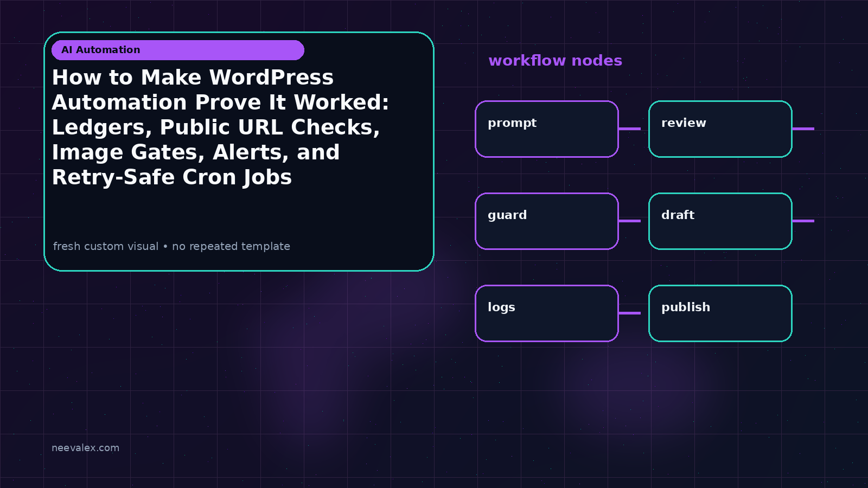Select the prompt workflow node
This screenshot has height=488, width=868.
547,129
